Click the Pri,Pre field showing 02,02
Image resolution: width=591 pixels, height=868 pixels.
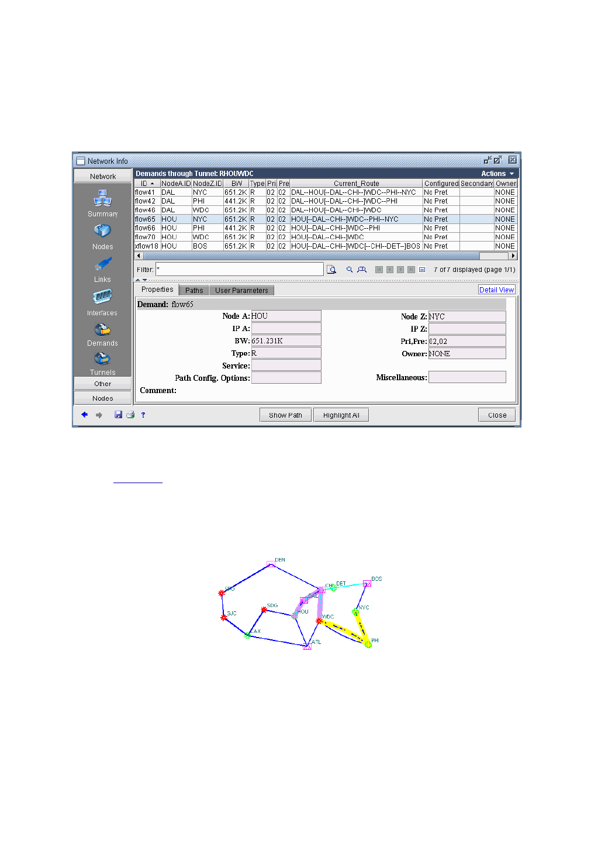coord(467,341)
